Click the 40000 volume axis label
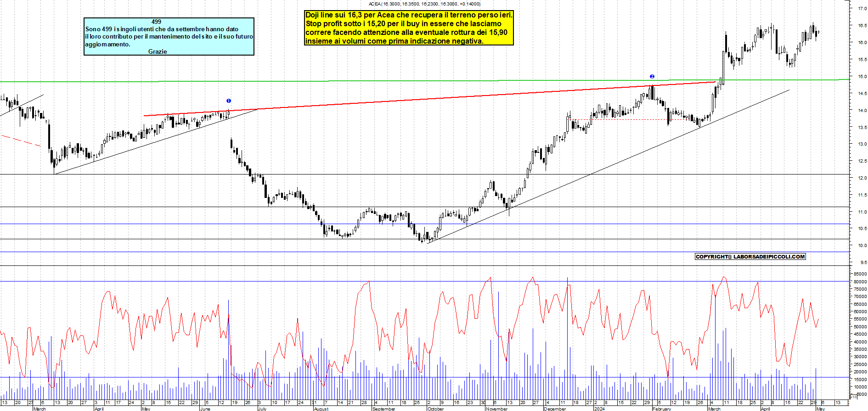The width and height of the screenshot is (868, 411). point(860,342)
